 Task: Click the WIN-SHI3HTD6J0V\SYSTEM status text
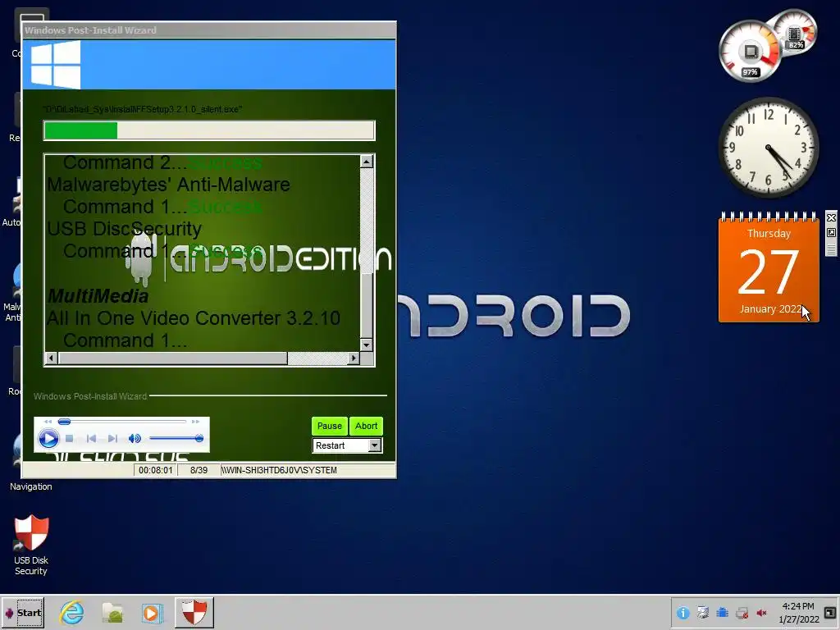(x=279, y=470)
